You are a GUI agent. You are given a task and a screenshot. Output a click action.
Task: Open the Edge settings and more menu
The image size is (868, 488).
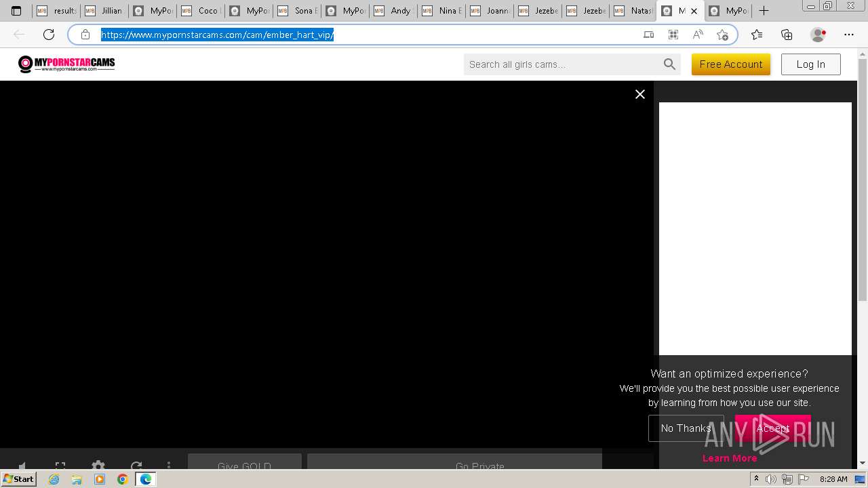pos(849,35)
